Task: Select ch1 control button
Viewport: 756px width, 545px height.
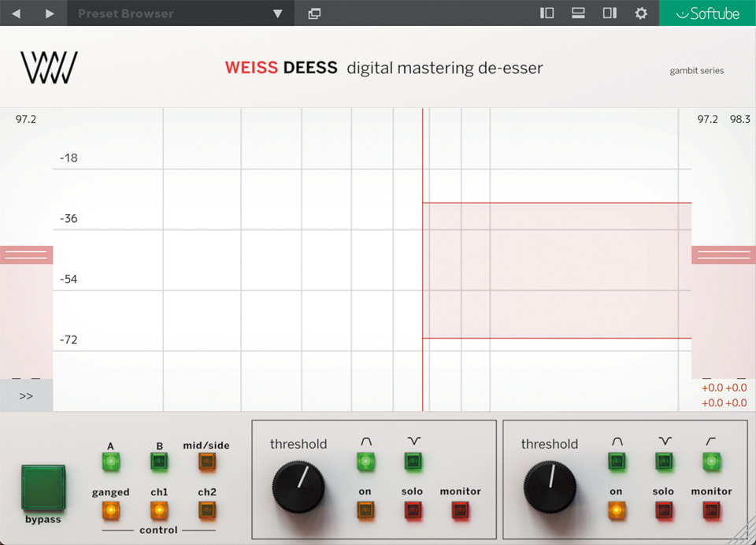Action: 159,510
